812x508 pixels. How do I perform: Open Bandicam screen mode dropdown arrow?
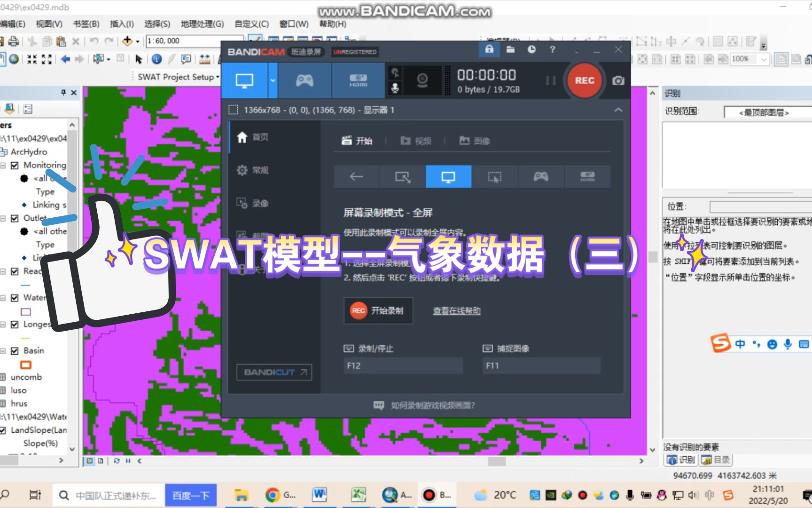coord(273,80)
